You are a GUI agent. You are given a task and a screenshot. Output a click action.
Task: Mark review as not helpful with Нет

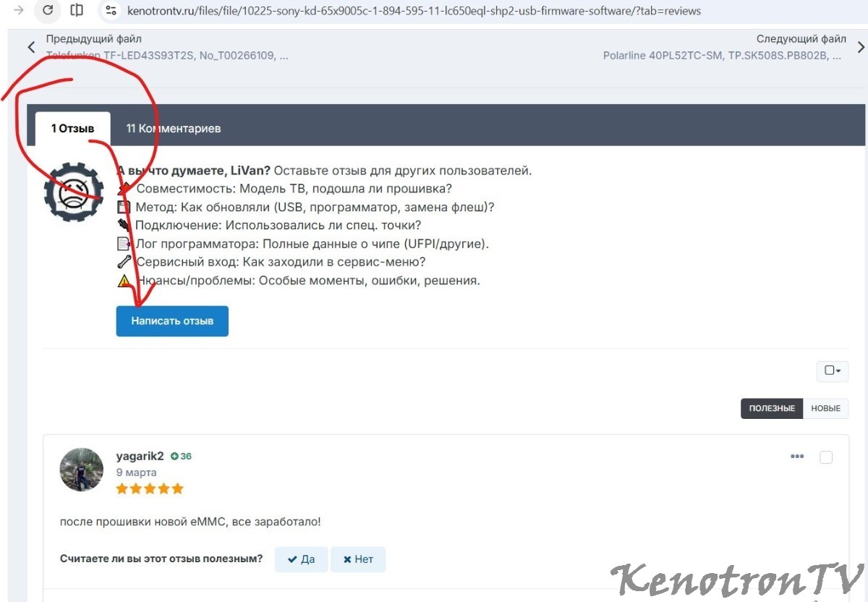(358, 559)
